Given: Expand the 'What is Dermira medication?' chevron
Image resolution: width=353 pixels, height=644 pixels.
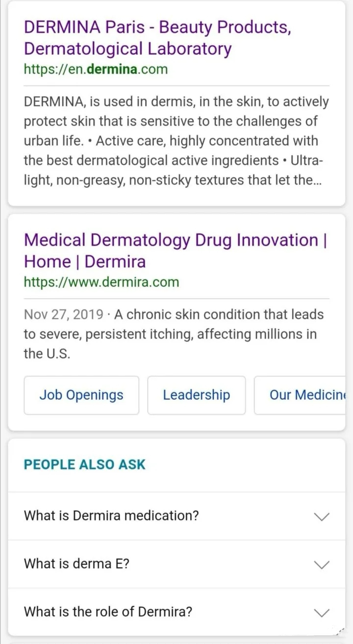Looking at the screenshot, I should pos(321,516).
